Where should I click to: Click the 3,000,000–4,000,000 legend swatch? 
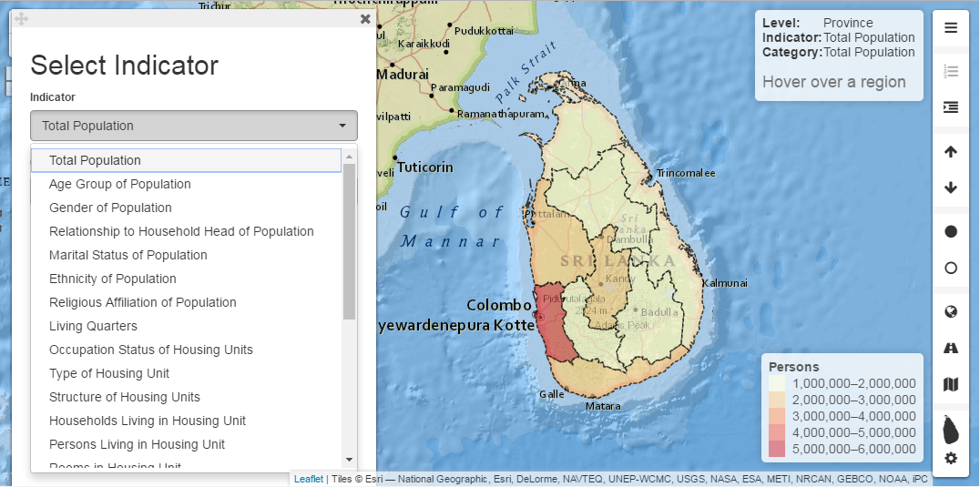pyautogui.click(x=777, y=416)
